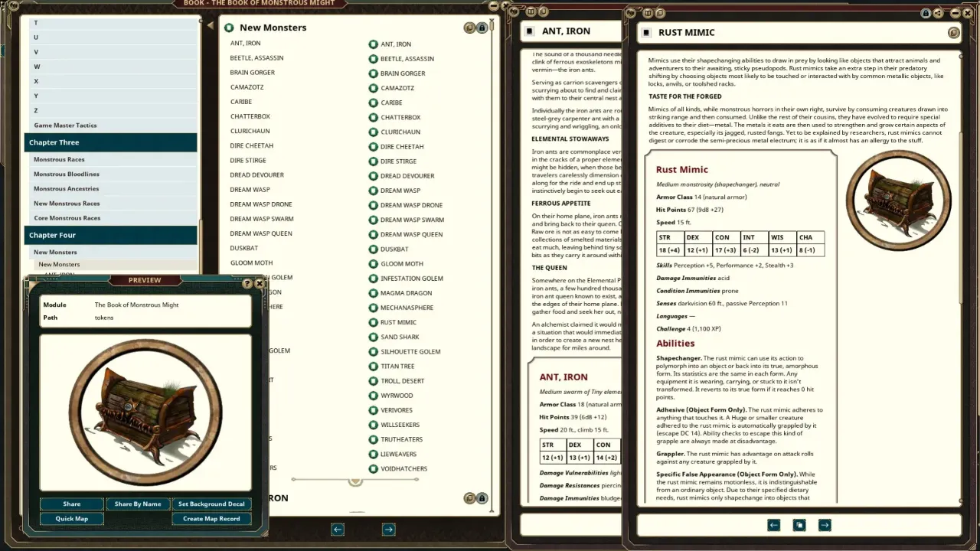This screenshot has height=551, width=980.
Task: Click the Set Background Decal button
Action: [211, 504]
